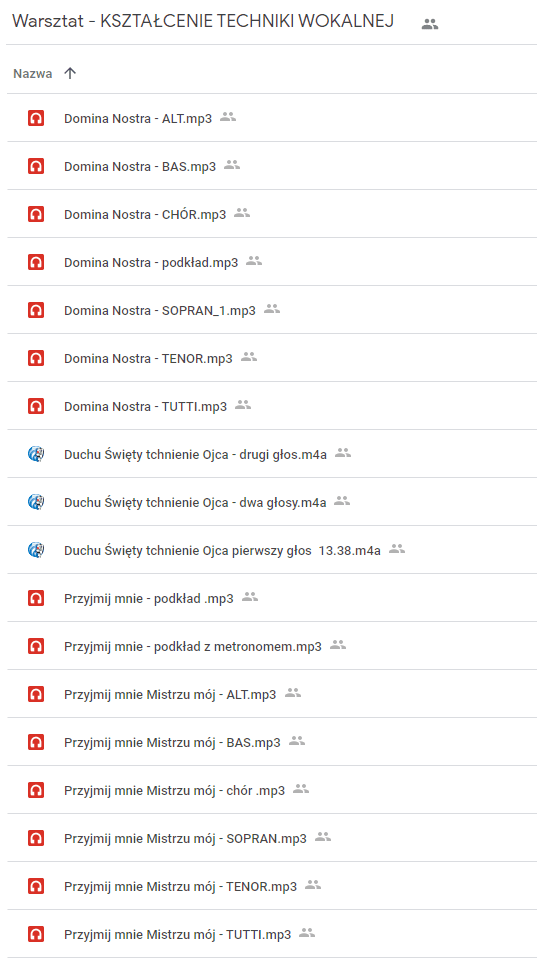Screen dimensions: 537x966
Task: Click the audio icon of Przyjmij mnie Mistrzu mój - SOPRAN.mp3
Action: tap(36, 838)
